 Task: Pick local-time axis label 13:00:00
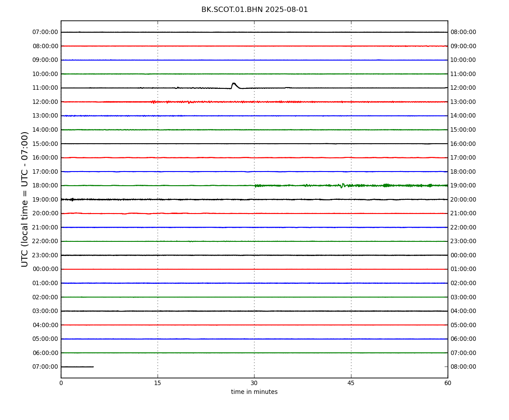[463, 102]
